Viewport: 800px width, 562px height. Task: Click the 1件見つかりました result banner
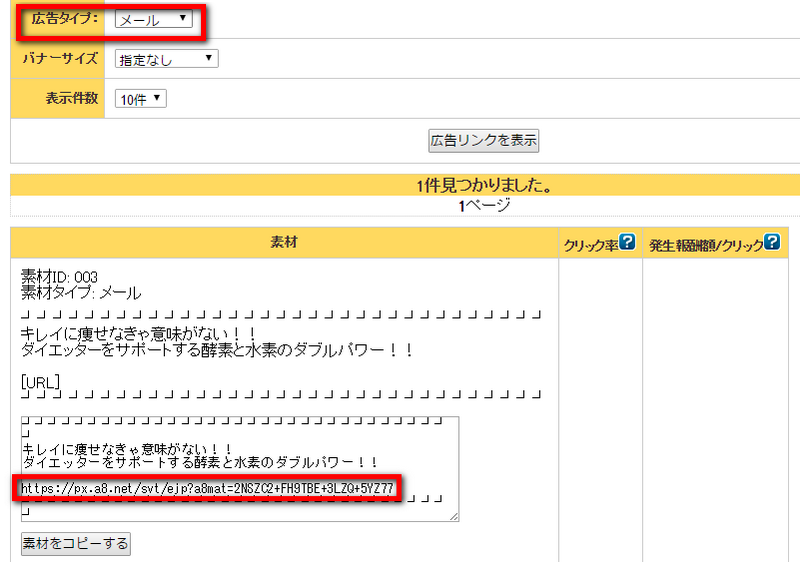(x=484, y=186)
